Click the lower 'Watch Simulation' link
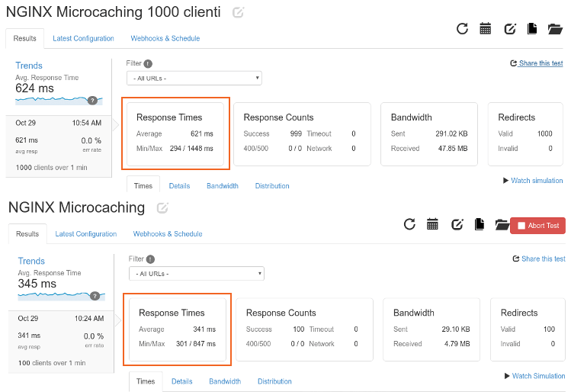Image resolution: width=571 pixels, height=392 pixels. pos(538,376)
